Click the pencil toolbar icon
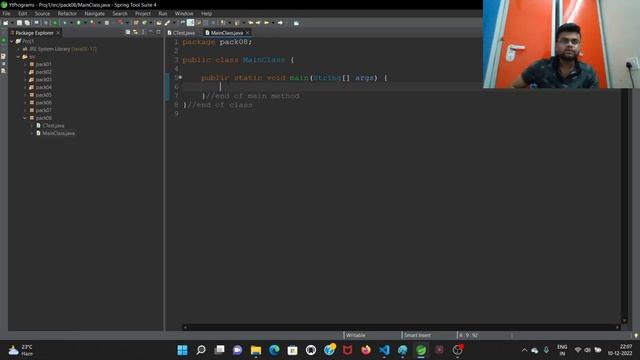This screenshot has height=360, width=640. point(167,23)
